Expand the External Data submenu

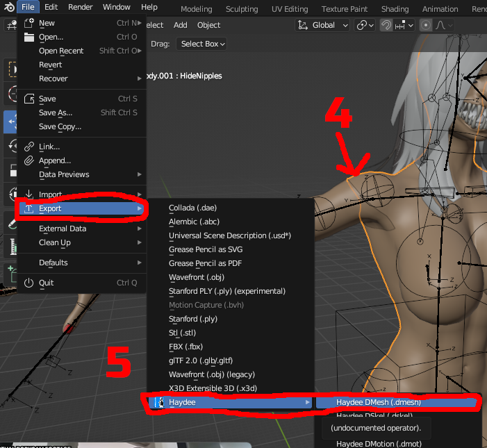point(82,229)
